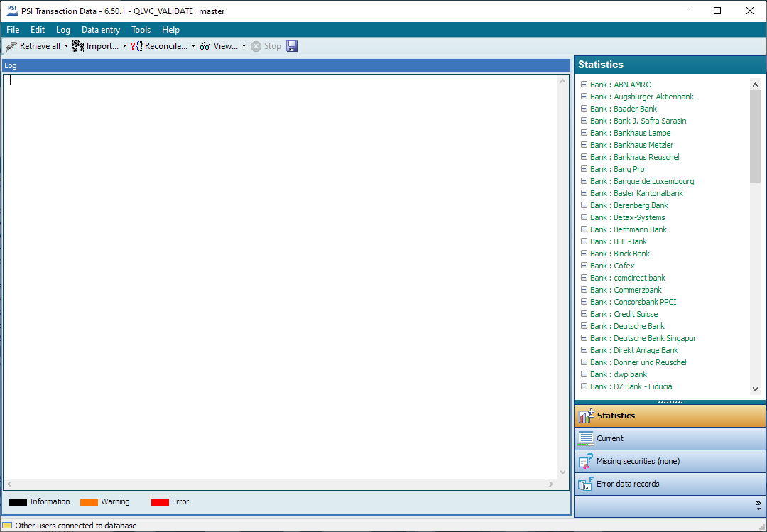Image resolution: width=767 pixels, height=532 pixels.
Task: Open navigation pane configure buttons chevron
Action: coord(758,504)
